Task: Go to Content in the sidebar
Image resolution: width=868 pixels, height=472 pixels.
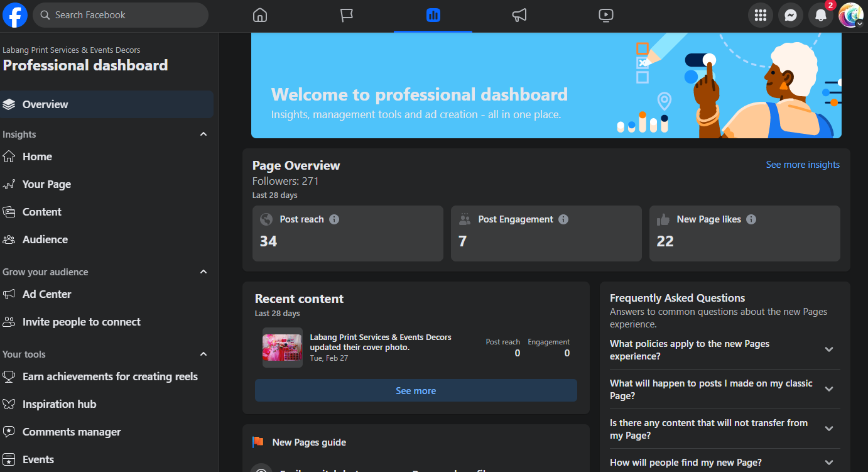Action: [x=107, y=212]
